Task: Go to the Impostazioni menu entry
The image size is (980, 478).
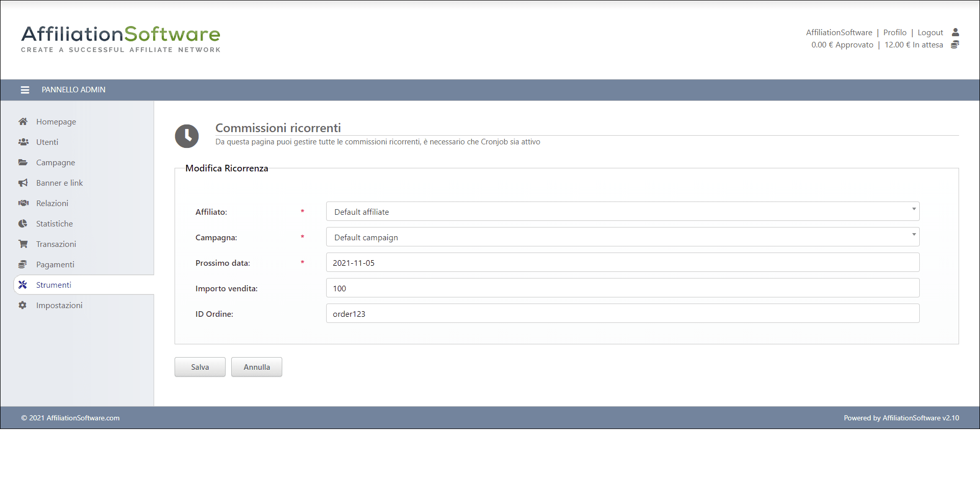Action: pyautogui.click(x=59, y=305)
